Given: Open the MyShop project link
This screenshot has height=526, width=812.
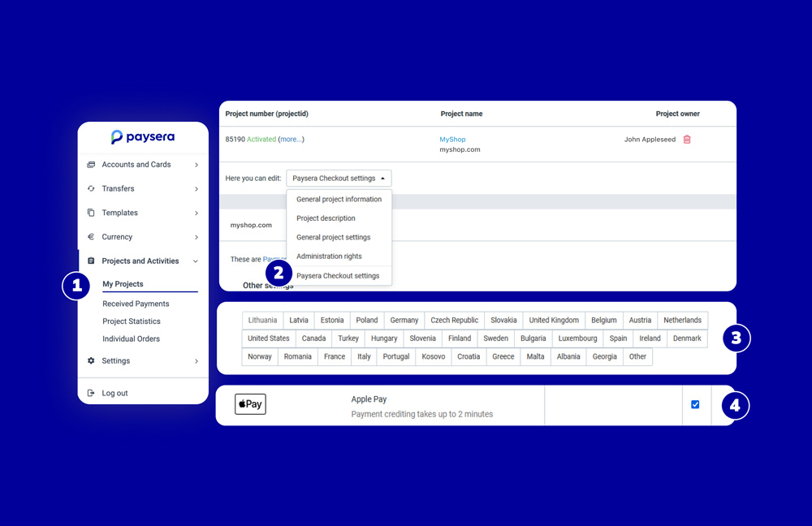Looking at the screenshot, I should coord(452,140).
